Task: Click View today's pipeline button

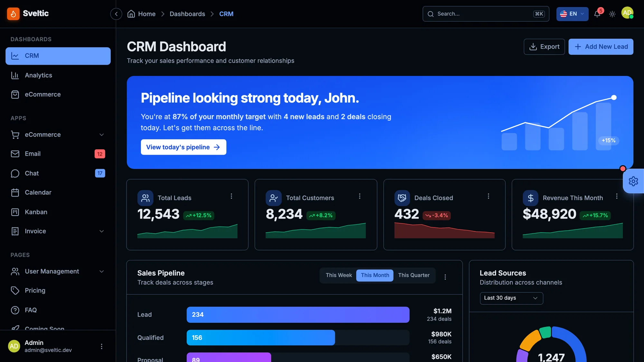Action: pyautogui.click(x=183, y=147)
